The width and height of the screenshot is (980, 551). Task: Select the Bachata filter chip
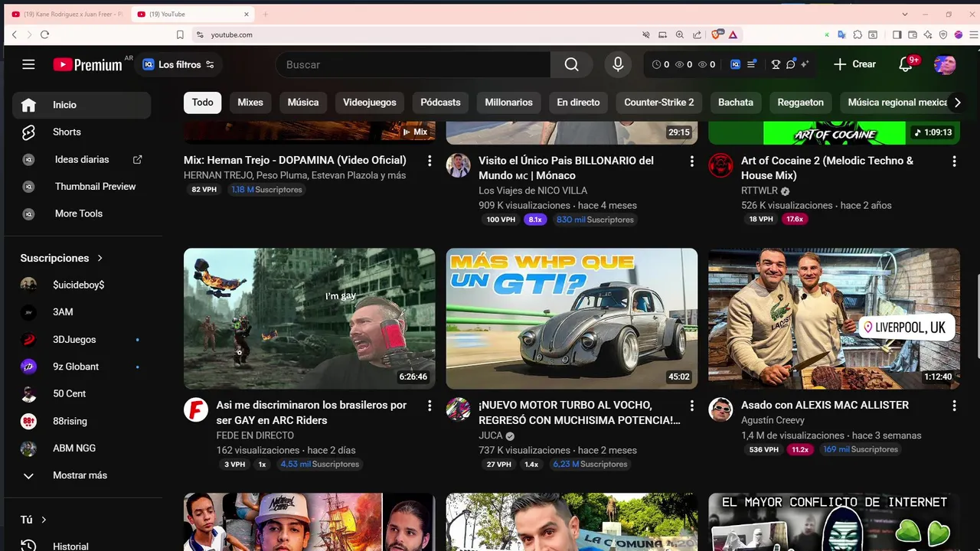736,103
